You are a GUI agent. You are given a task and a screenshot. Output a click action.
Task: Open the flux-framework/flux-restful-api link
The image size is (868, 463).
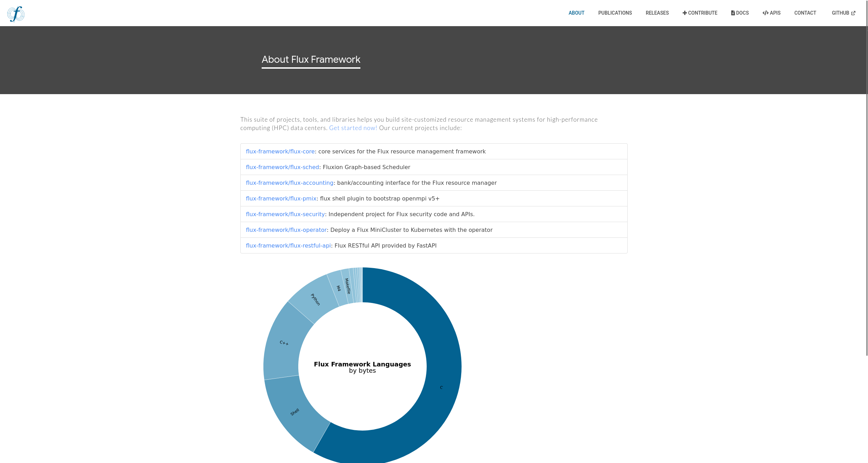click(x=289, y=245)
